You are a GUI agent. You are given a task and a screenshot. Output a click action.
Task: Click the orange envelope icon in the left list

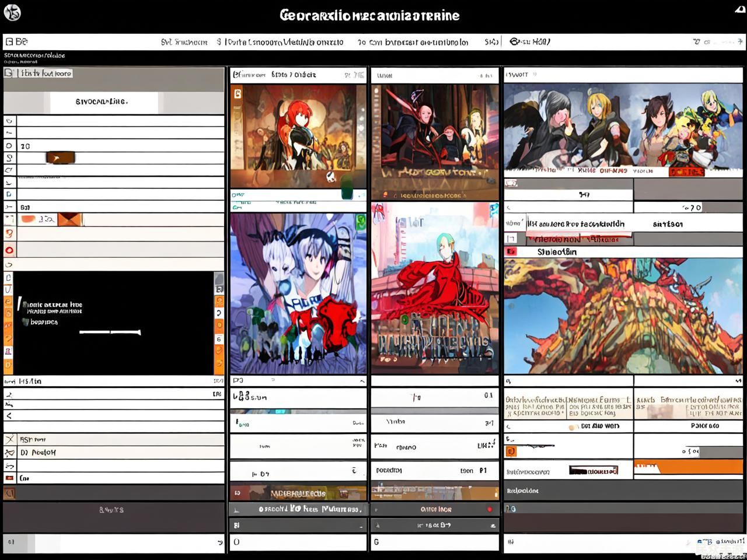tap(69, 219)
